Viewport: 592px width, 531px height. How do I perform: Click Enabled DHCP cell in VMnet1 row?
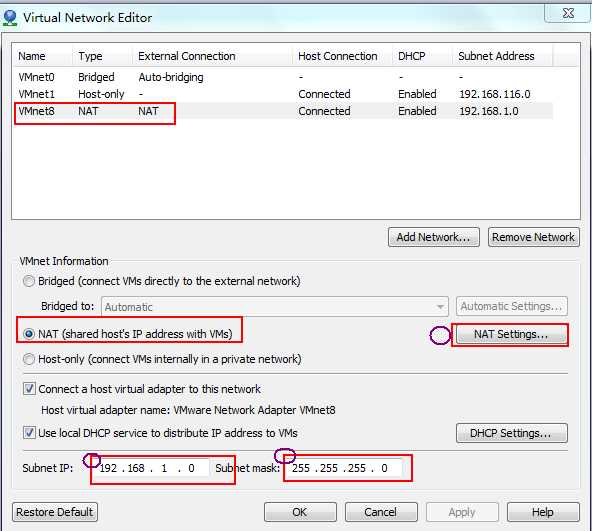point(417,94)
